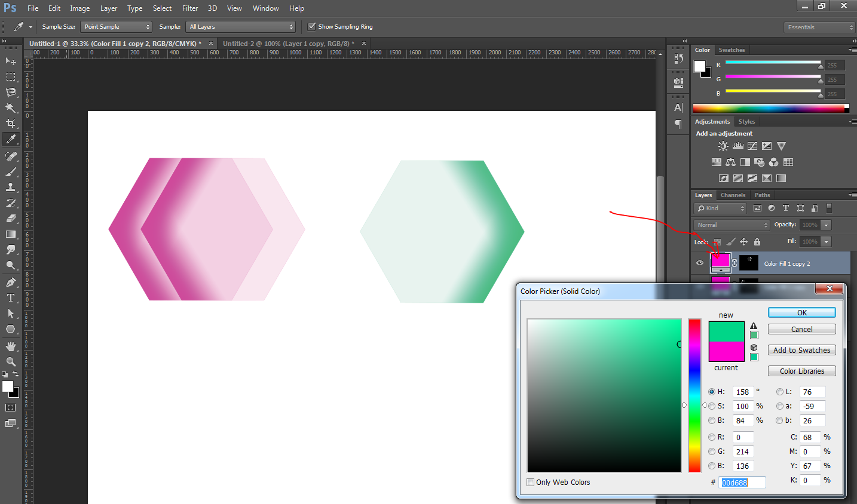Toggle Show Sampling Ring checkbox

tap(311, 26)
